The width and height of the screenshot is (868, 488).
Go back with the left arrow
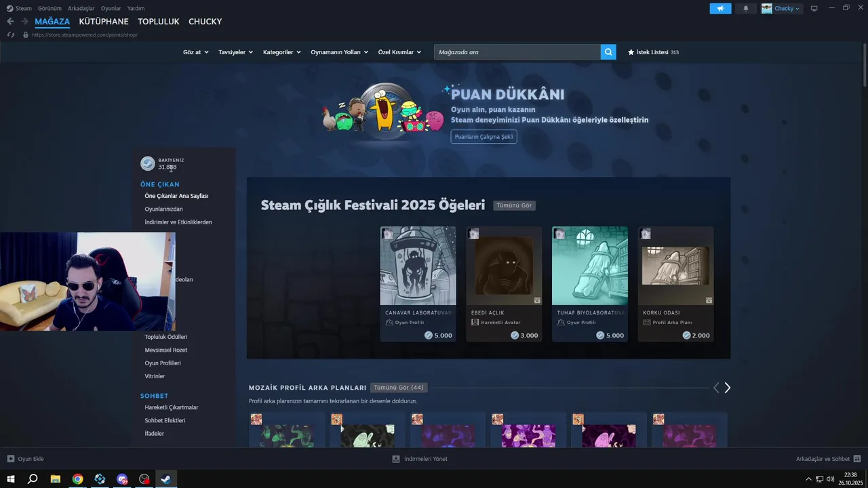click(x=10, y=21)
